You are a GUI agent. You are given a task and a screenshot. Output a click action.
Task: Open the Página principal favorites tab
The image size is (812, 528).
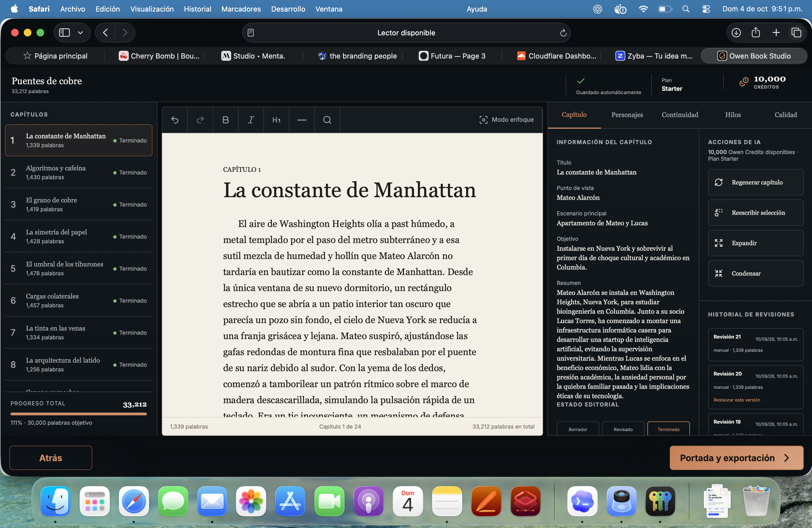56,56
